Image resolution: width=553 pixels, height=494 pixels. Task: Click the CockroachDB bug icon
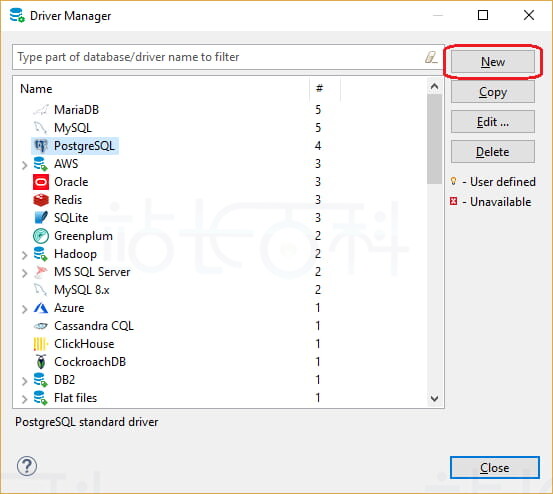point(41,362)
